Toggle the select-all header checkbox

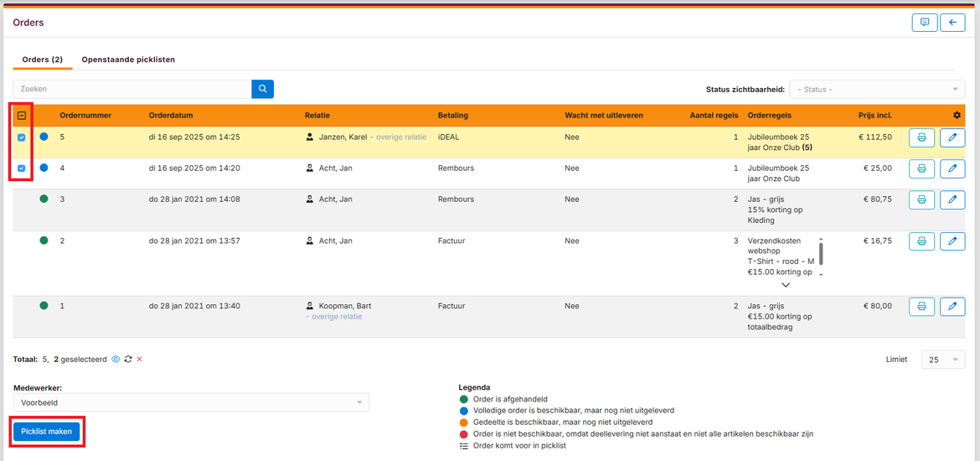click(22, 116)
